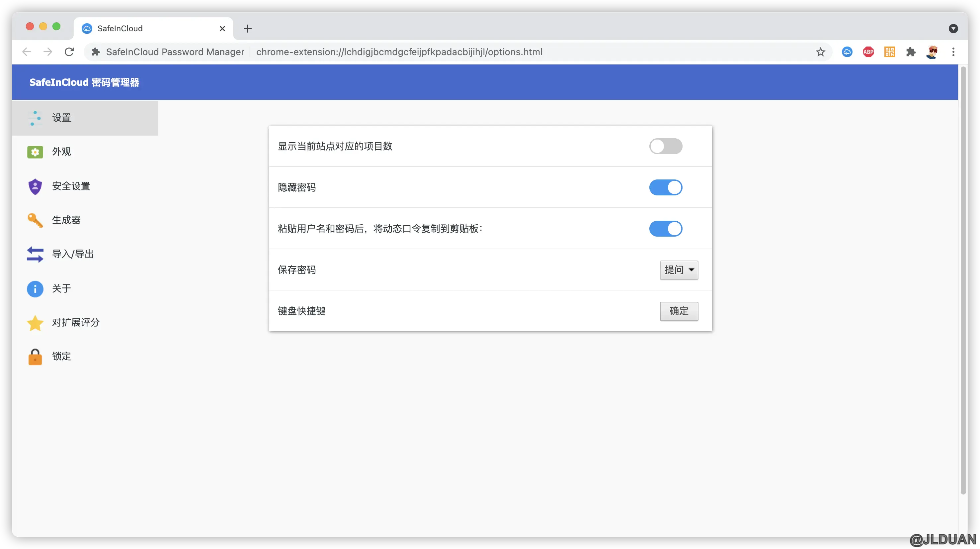The height and width of the screenshot is (549, 980).
Task: Click the SafeInCloud extension icon in toolbar
Action: [847, 52]
